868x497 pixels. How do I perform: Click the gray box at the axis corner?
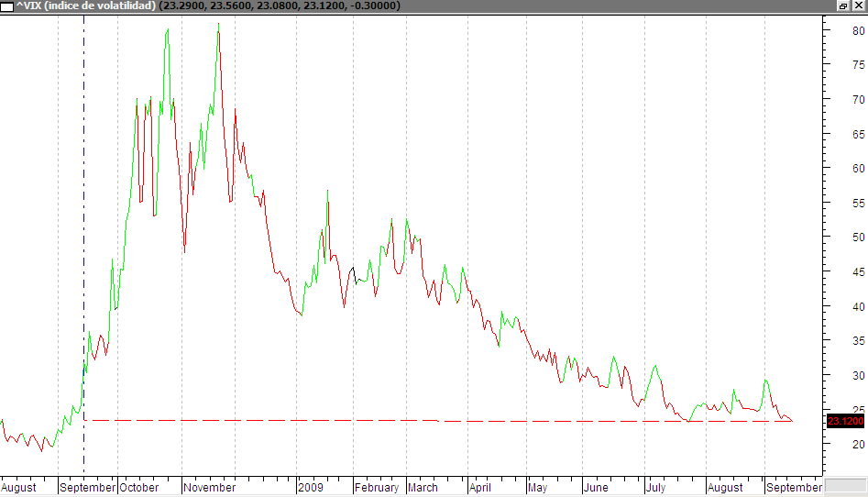tap(845, 485)
